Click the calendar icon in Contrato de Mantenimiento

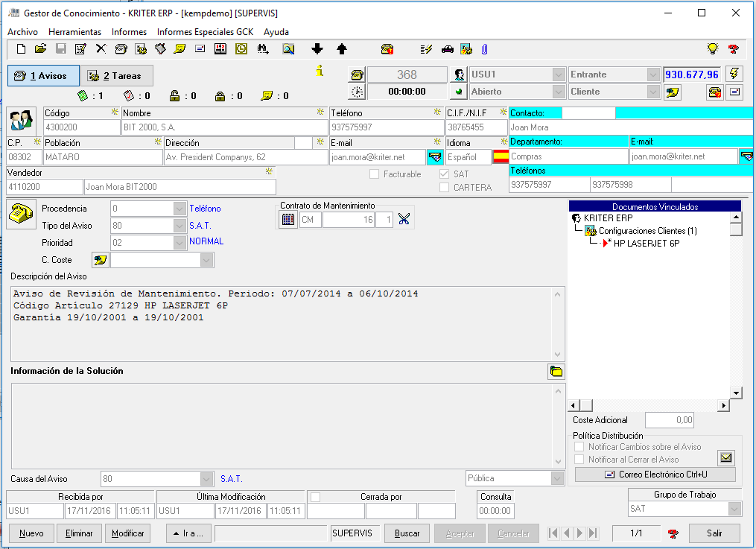point(288,219)
